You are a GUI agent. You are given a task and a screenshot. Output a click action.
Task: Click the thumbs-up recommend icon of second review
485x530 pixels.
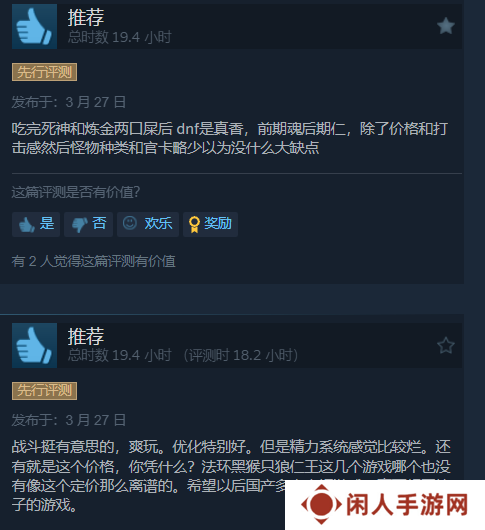[34, 345]
